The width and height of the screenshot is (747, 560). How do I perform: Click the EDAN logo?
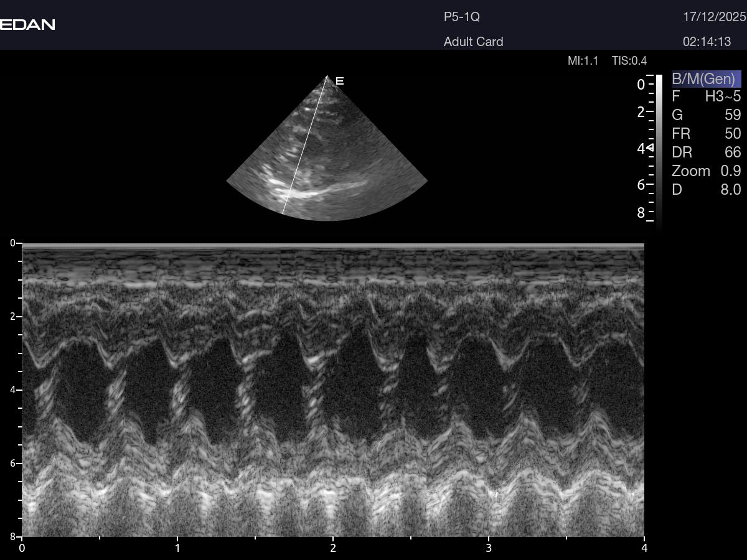(28, 25)
